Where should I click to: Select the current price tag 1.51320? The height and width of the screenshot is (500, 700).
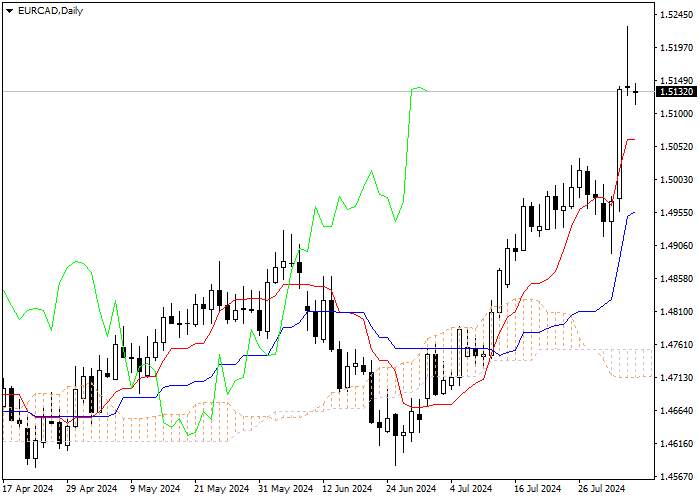(677, 92)
